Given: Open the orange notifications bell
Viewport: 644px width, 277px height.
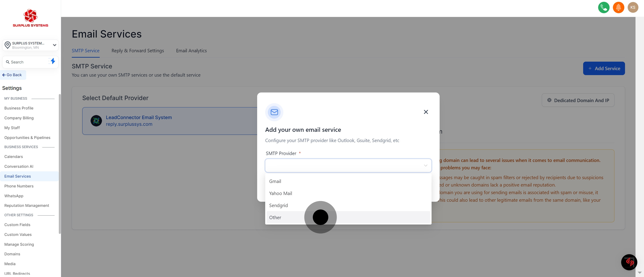Looking at the screenshot, I should [618, 8].
